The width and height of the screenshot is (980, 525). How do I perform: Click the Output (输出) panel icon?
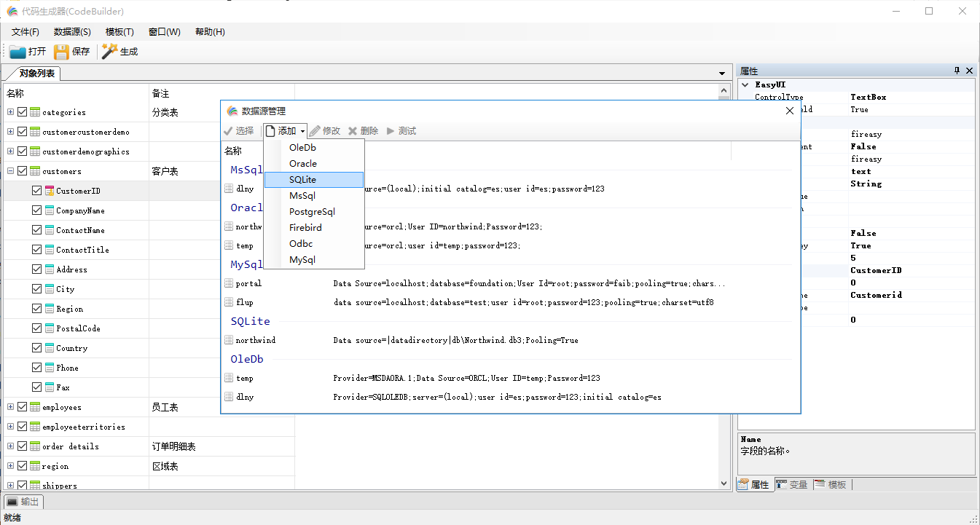pos(13,501)
